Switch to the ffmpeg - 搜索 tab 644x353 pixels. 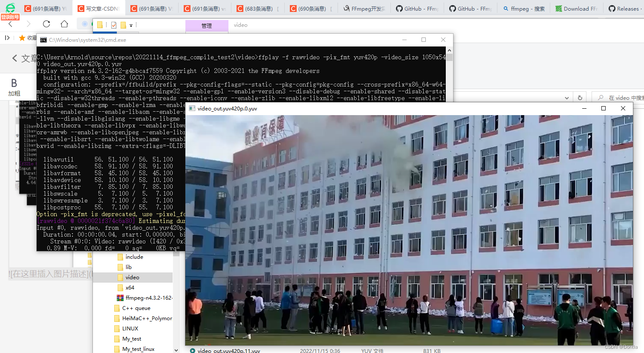coord(523,9)
